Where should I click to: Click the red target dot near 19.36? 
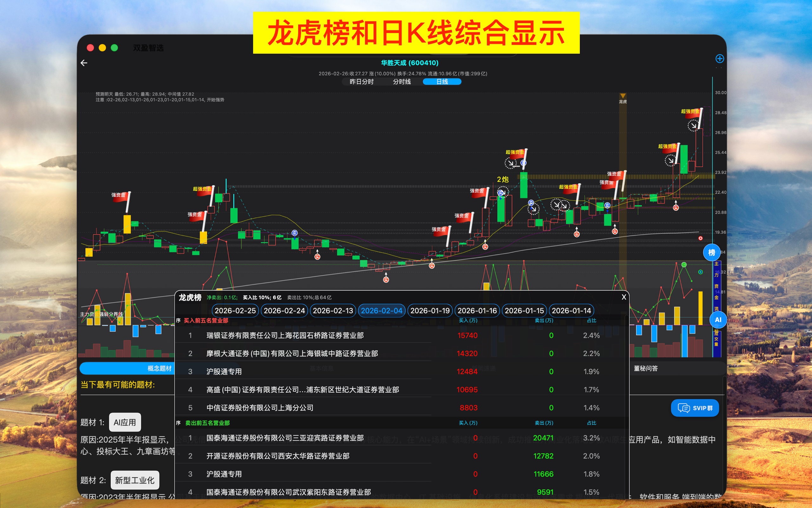coord(700,238)
